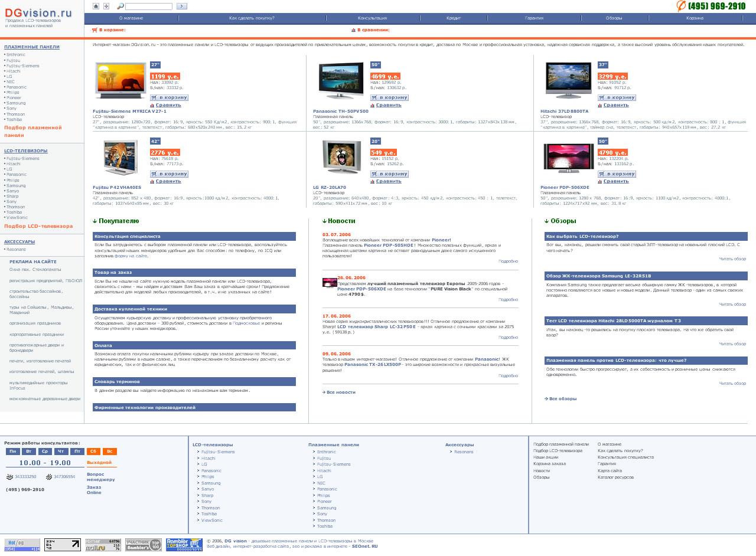Compare the LG RZ-20LA70 via 'Сравнить'
Viewport: 756px width, 556px height.
(x=389, y=181)
